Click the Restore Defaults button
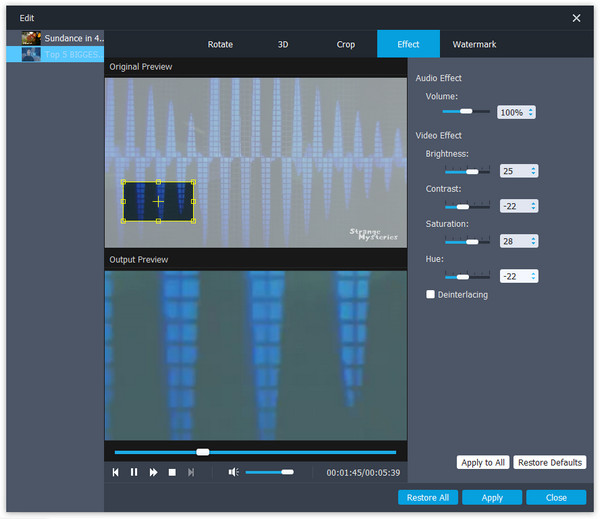The image size is (600, 519). [549, 462]
